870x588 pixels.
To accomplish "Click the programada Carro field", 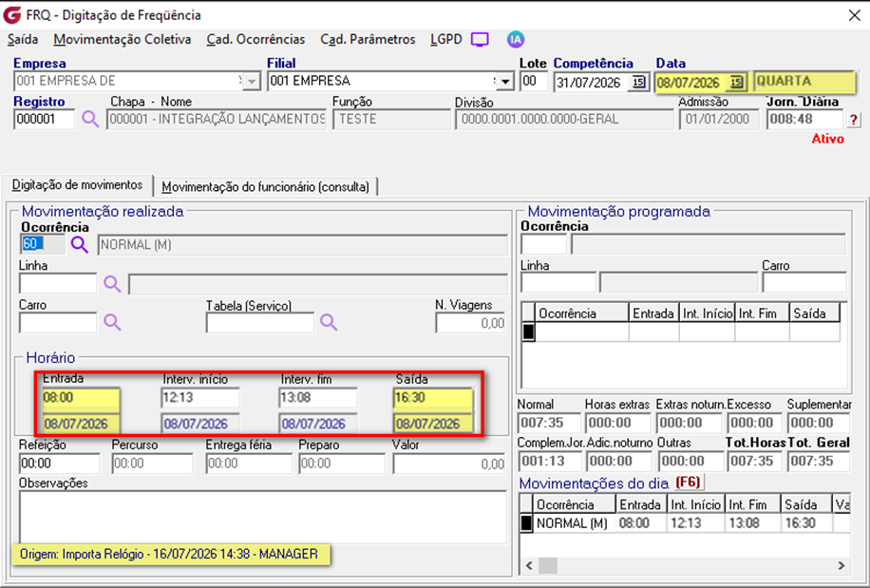I will [x=804, y=283].
